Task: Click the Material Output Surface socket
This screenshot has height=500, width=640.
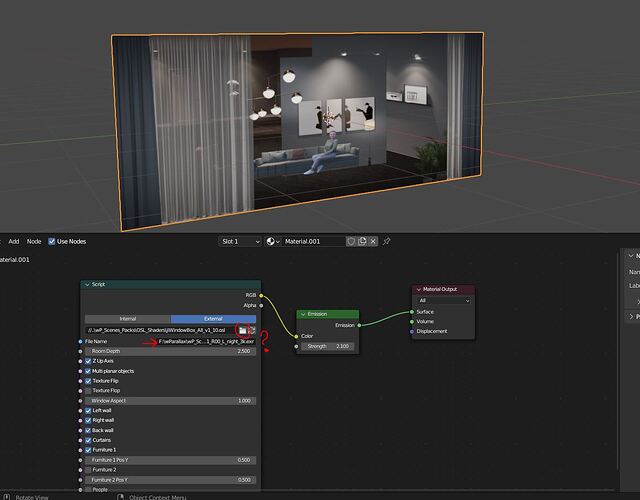Action: 412,312
